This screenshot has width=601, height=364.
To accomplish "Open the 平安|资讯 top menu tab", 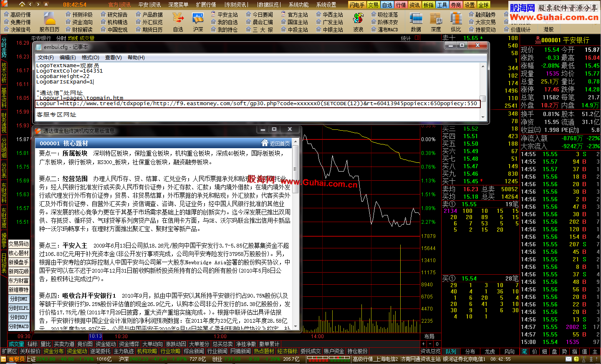I will coord(150,5).
